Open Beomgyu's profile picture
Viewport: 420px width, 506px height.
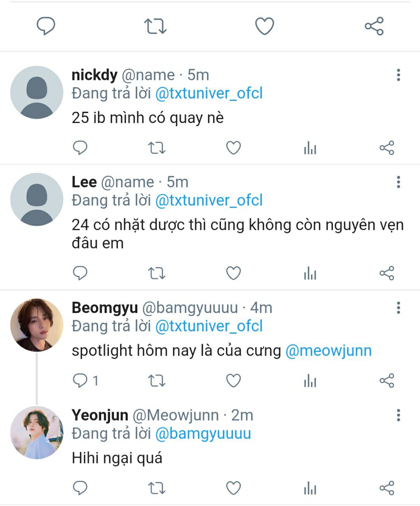[37, 325]
